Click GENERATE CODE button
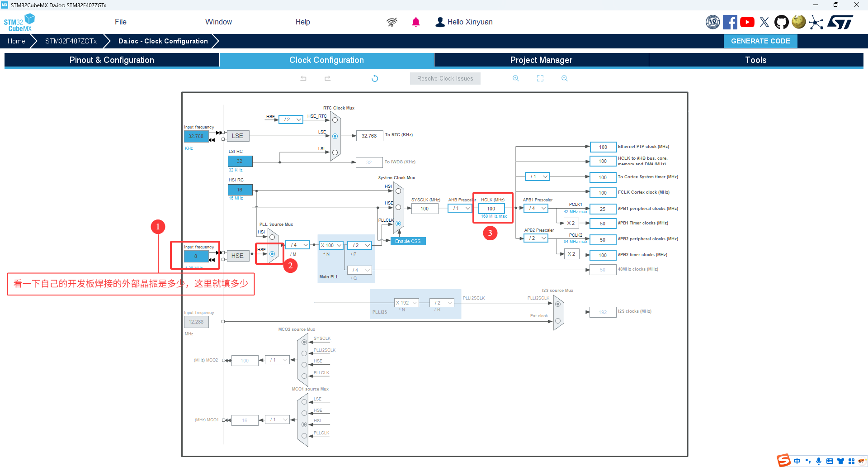 (760, 41)
